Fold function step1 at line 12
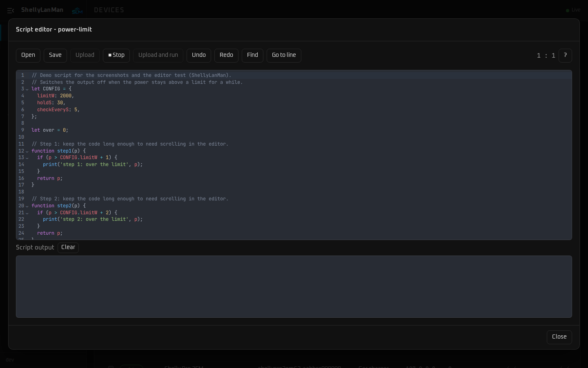The image size is (588, 368). click(27, 151)
